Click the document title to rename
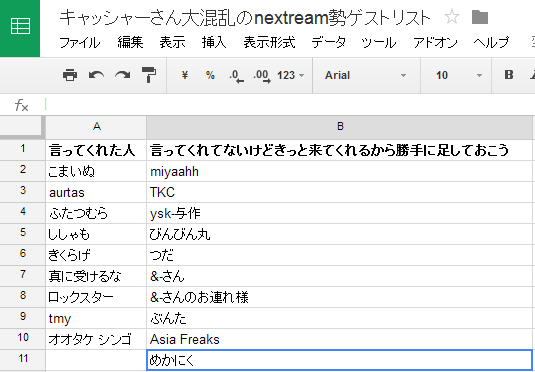Screen dimensions: 535x372 [245, 18]
